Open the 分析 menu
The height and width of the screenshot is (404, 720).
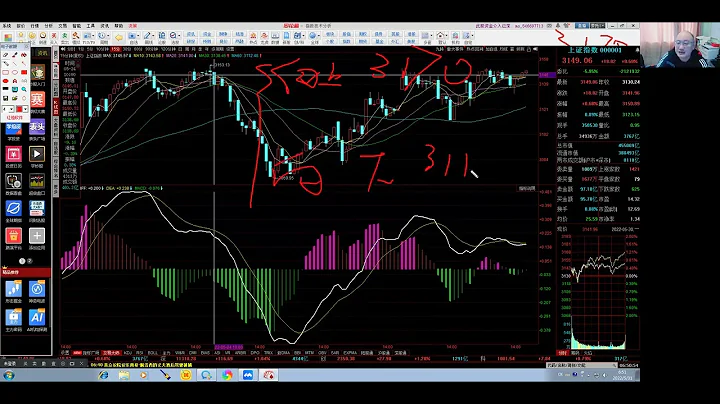[x=49, y=26]
